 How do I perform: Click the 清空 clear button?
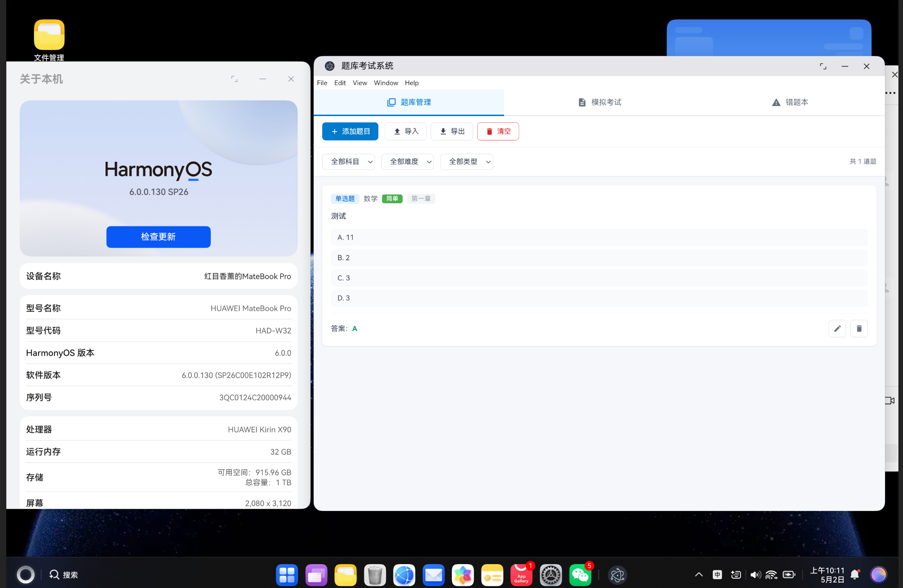coord(498,132)
